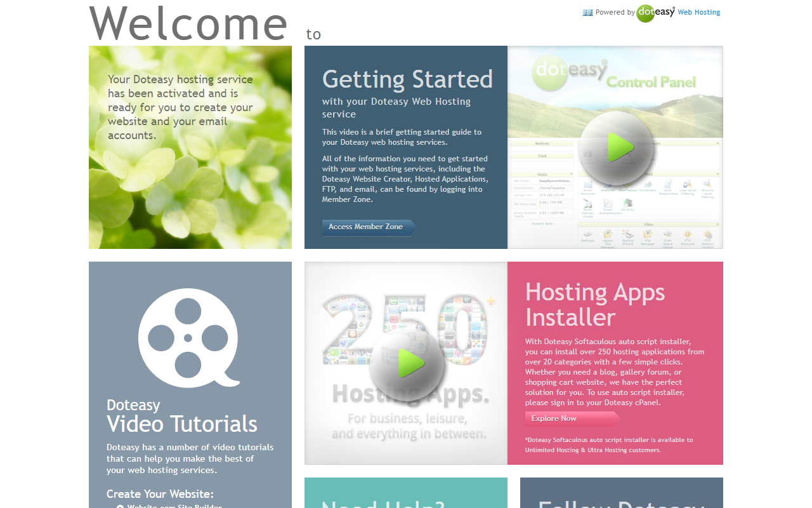
Task: Click the 'Your Doteasy hosting service has been activated' text
Action: (x=181, y=107)
